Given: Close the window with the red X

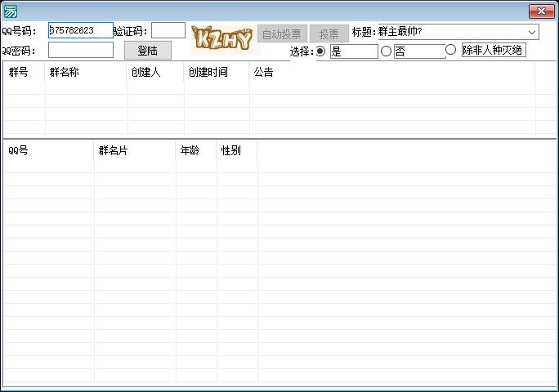Looking at the screenshot, I should 541,11.
